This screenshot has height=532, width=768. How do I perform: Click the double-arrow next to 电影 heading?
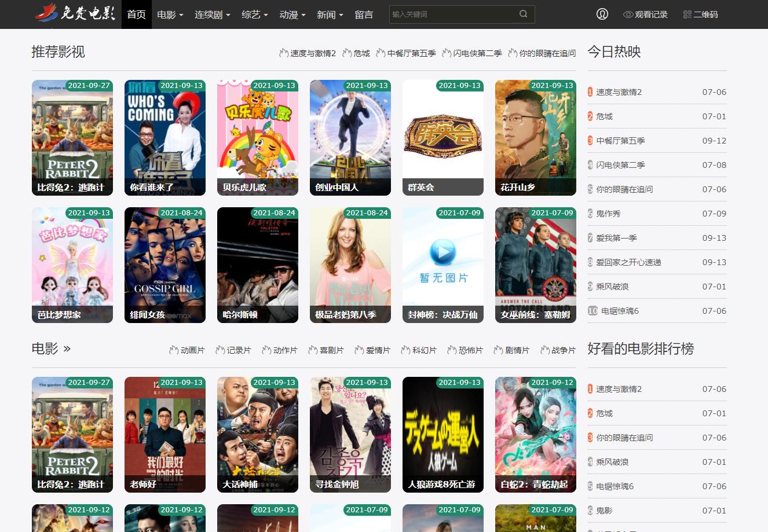[x=67, y=348]
